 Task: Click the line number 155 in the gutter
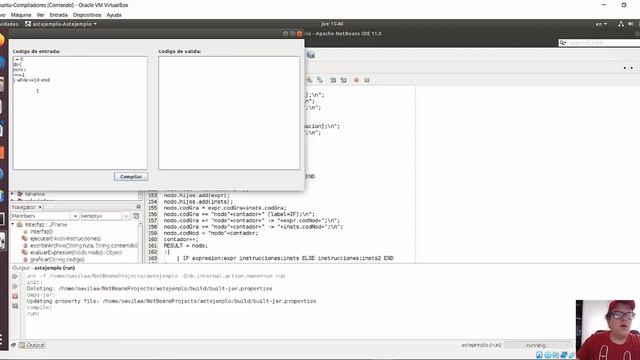click(152, 208)
